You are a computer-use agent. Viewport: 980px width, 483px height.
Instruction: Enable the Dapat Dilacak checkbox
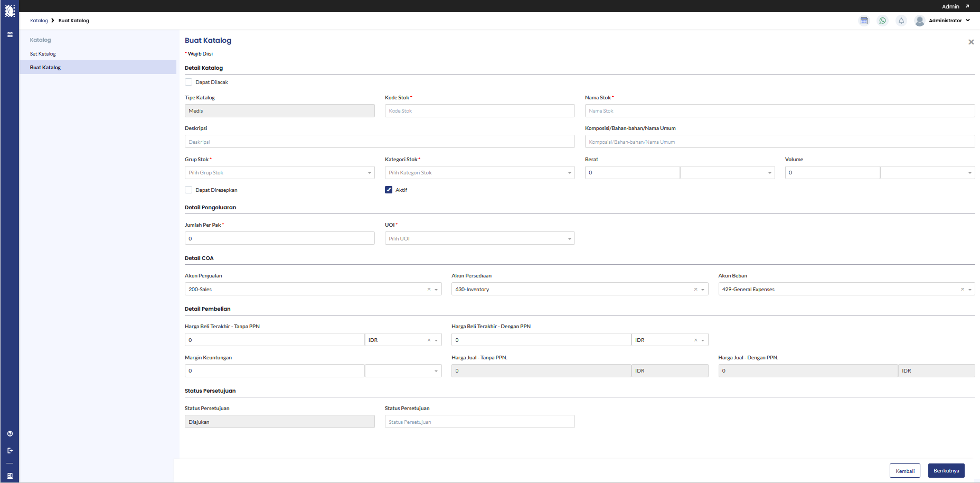pyautogui.click(x=189, y=82)
